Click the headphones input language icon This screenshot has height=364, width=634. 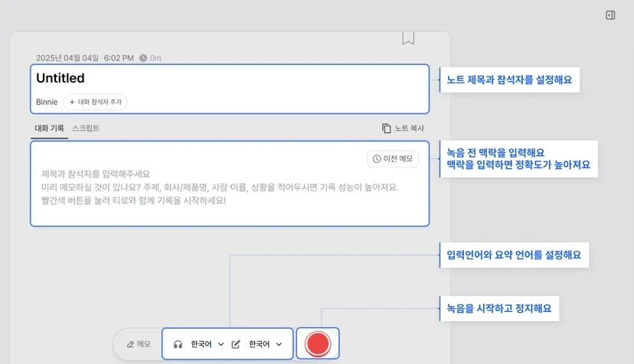pos(178,344)
